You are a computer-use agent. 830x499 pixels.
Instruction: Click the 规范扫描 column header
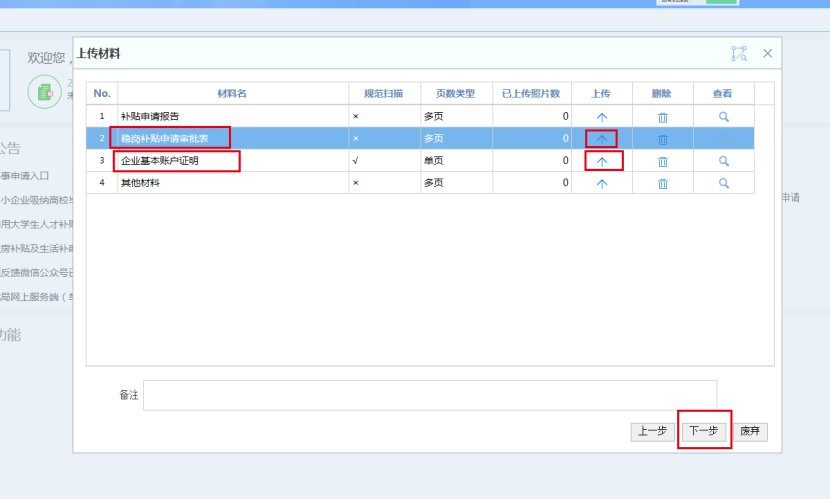(384, 94)
